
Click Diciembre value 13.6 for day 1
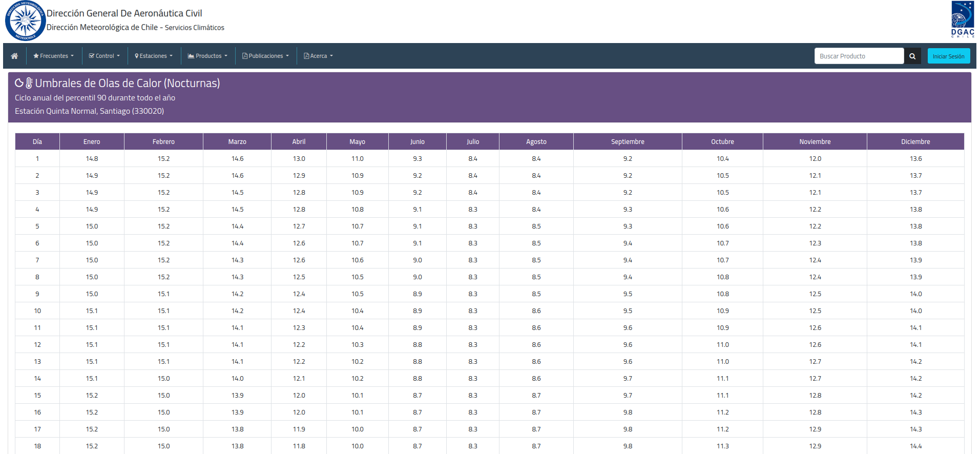[916, 159]
